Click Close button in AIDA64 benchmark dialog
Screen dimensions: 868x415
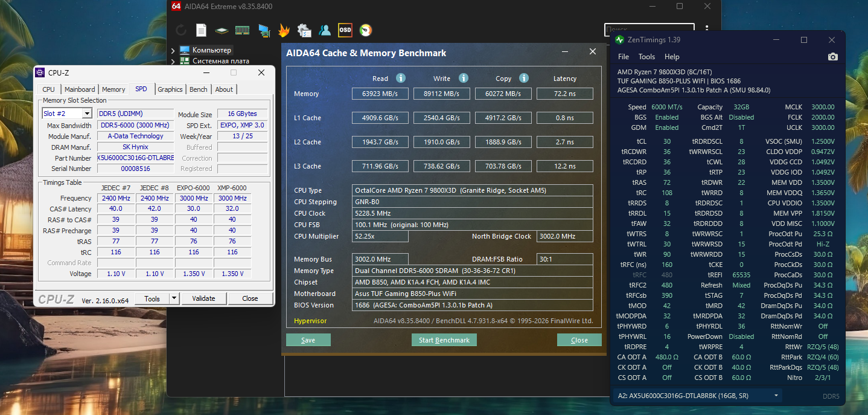(579, 340)
